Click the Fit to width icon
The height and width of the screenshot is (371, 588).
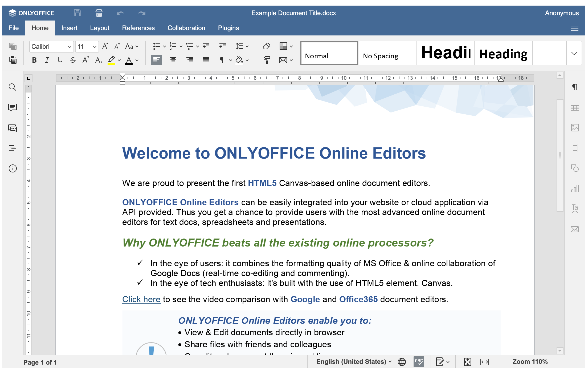(484, 362)
